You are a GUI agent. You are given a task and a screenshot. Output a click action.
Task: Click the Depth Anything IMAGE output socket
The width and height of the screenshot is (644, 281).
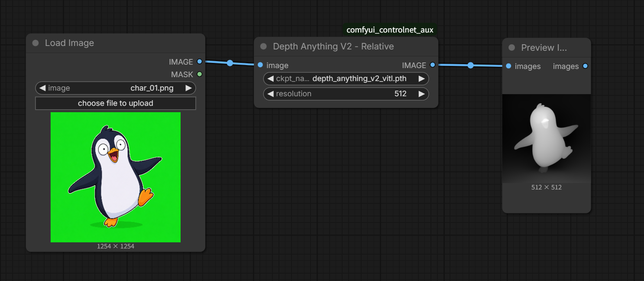[432, 65]
